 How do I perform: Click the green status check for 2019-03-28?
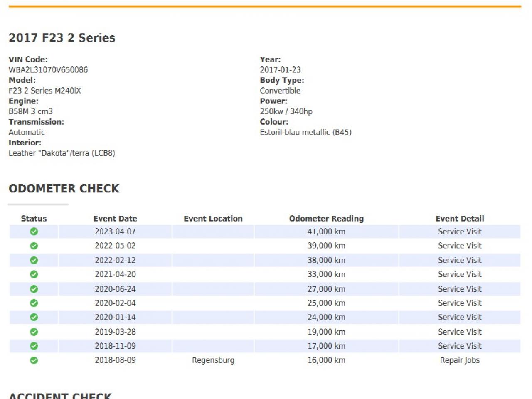tap(34, 332)
